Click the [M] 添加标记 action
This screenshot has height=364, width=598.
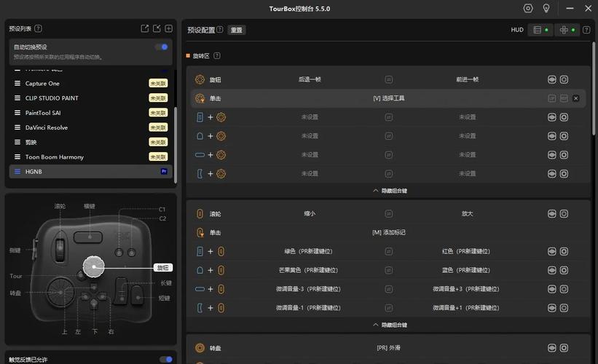click(x=389, y=232)
